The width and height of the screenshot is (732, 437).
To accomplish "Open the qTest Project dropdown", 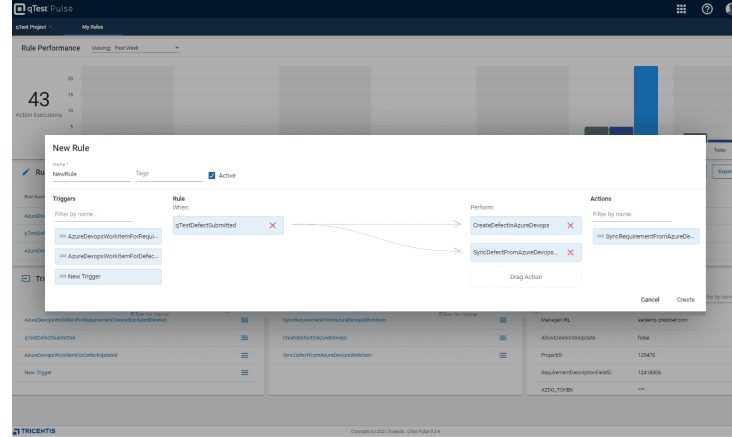I will click(x=34, y=27).
